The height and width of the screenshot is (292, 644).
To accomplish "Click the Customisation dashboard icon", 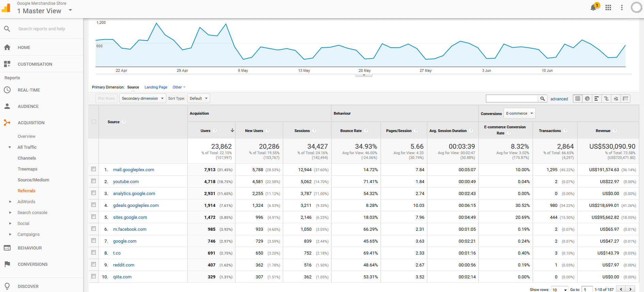I will pos(7,64).
